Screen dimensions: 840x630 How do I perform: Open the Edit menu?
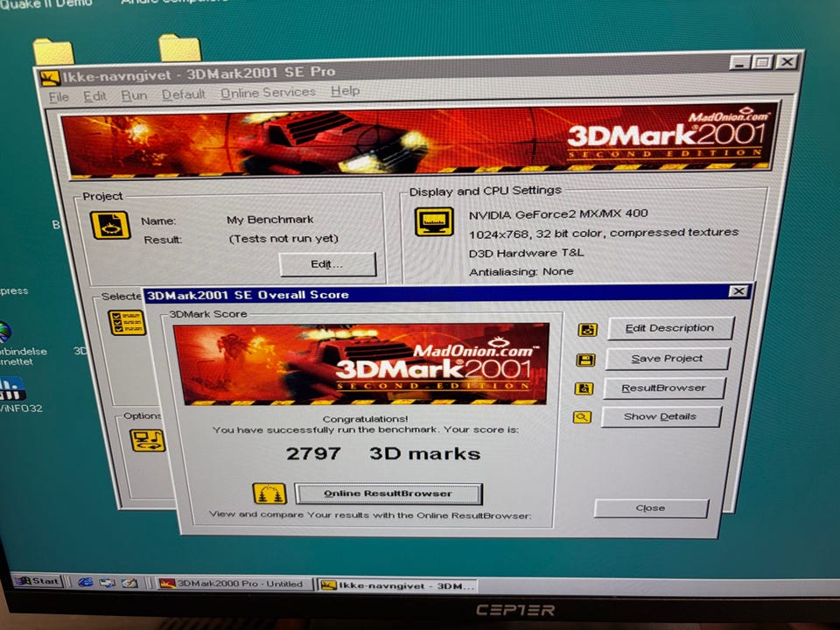[x=94, y=96]
